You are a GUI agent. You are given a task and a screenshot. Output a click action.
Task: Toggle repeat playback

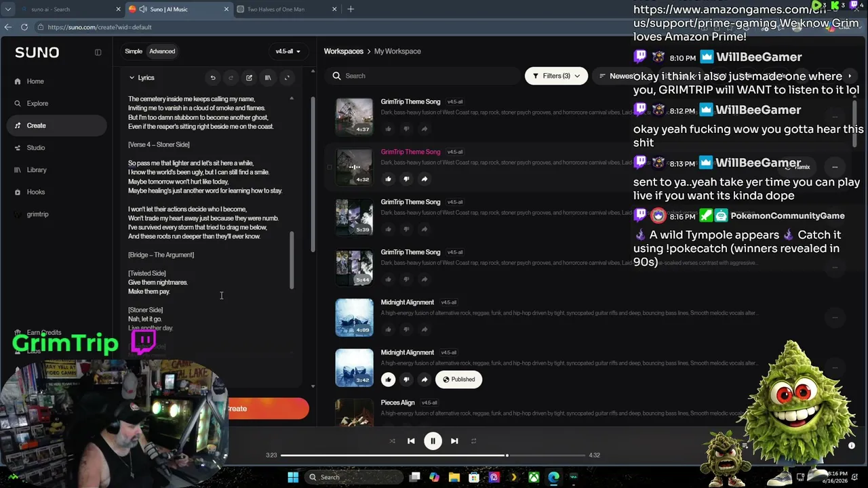(473, 441)
